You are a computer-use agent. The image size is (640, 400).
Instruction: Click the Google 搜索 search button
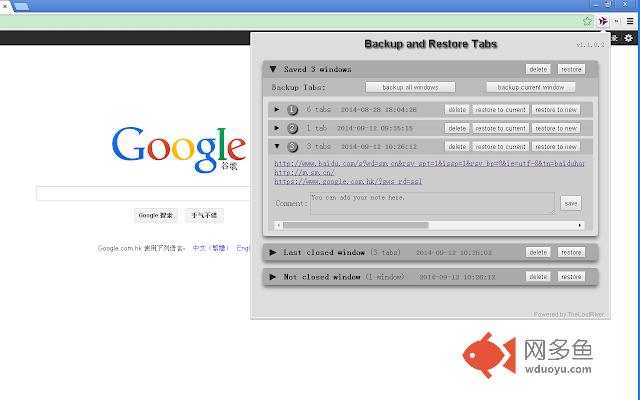(156, 215)
